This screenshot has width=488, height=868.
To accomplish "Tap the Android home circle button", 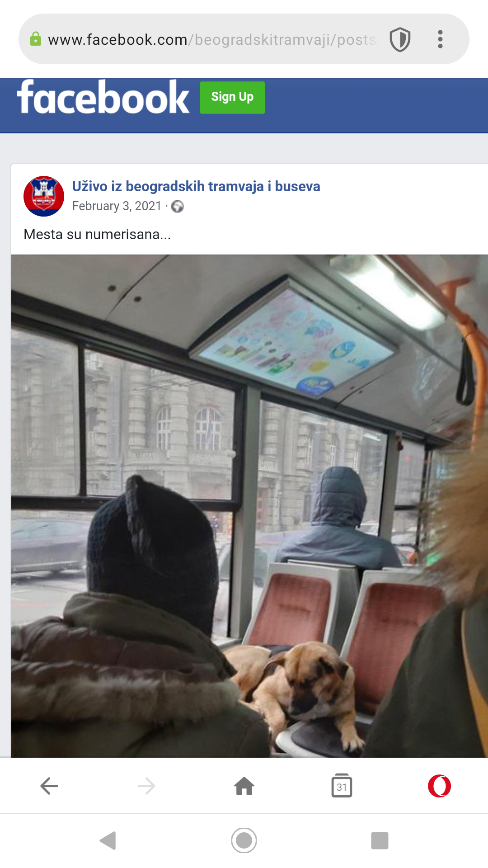I will [x=244, y=840].
